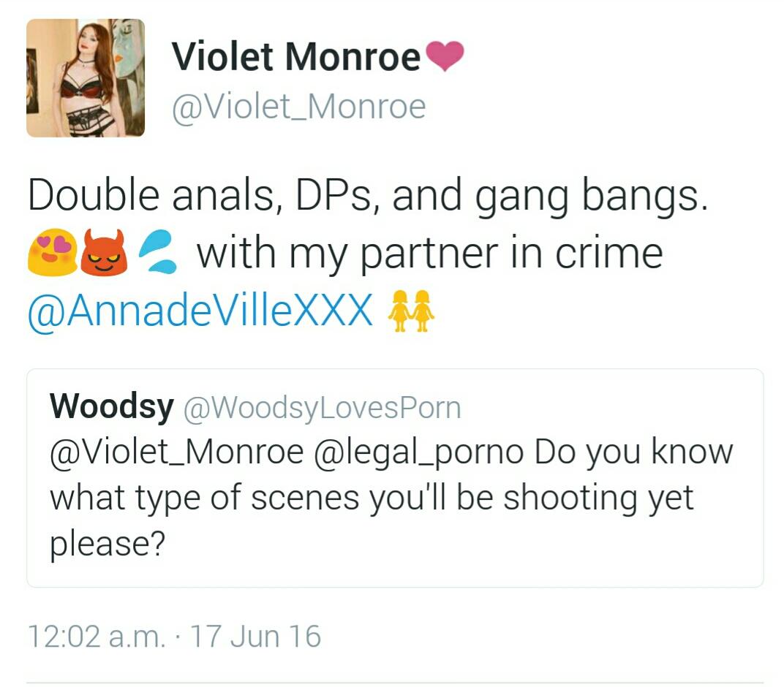The image size is (784, 687).
Task: Open the @Violet_Monroe handle under display name
Action: click(x=298, y=107)
